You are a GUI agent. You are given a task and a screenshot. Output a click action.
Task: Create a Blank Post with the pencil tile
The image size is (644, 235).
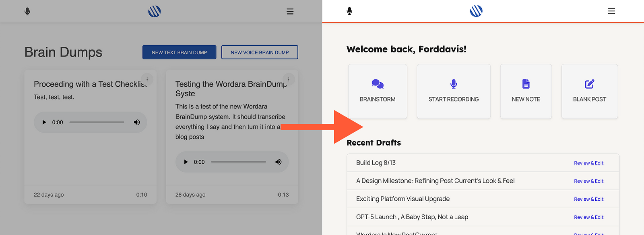pyautogui.click(x=590, y=91)
